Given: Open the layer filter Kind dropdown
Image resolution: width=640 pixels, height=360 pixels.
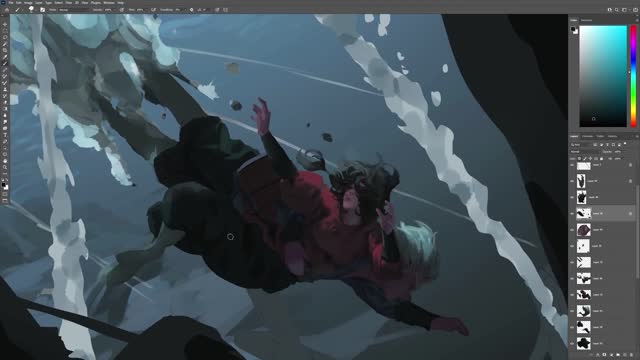Looking at the screenshot, I should pos(581,144).
